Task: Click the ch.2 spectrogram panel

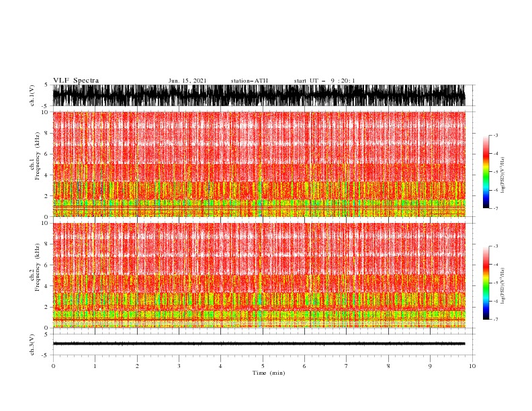Action: (259, 275)
